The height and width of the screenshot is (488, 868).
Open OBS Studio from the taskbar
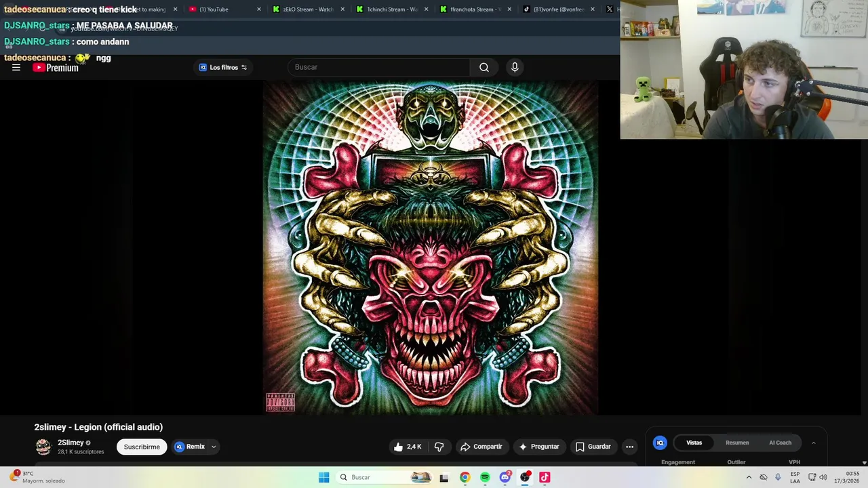525,477
